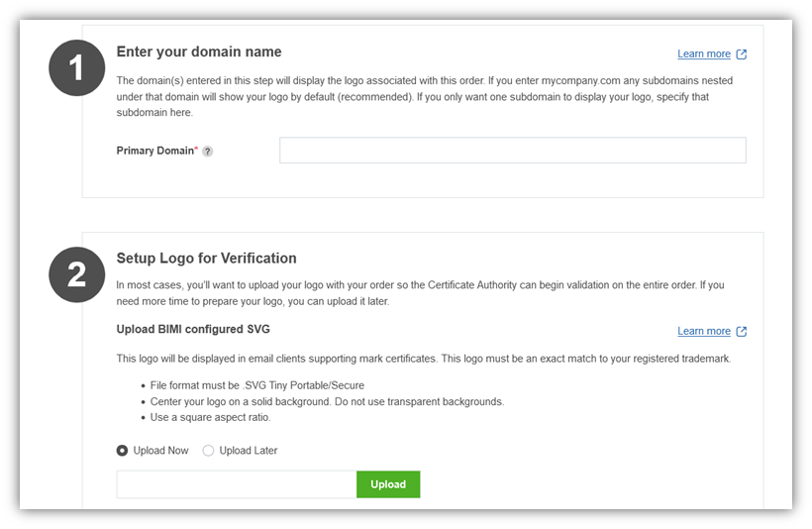Select the Upload Now radio button
Image resolution: width=812 pixels, height=529 pixels.
(x=122, y=451)
